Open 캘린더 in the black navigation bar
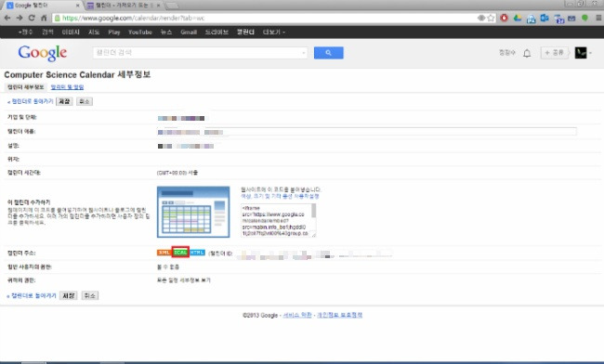The height and width of the screenshot is (364, 604). tap(245, 32)
